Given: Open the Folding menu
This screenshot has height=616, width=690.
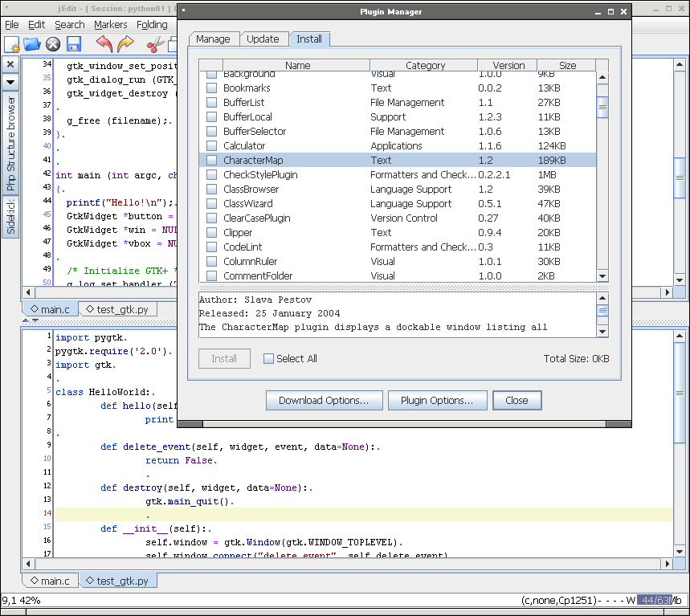Looking at the screenshot, I should 152,25.
